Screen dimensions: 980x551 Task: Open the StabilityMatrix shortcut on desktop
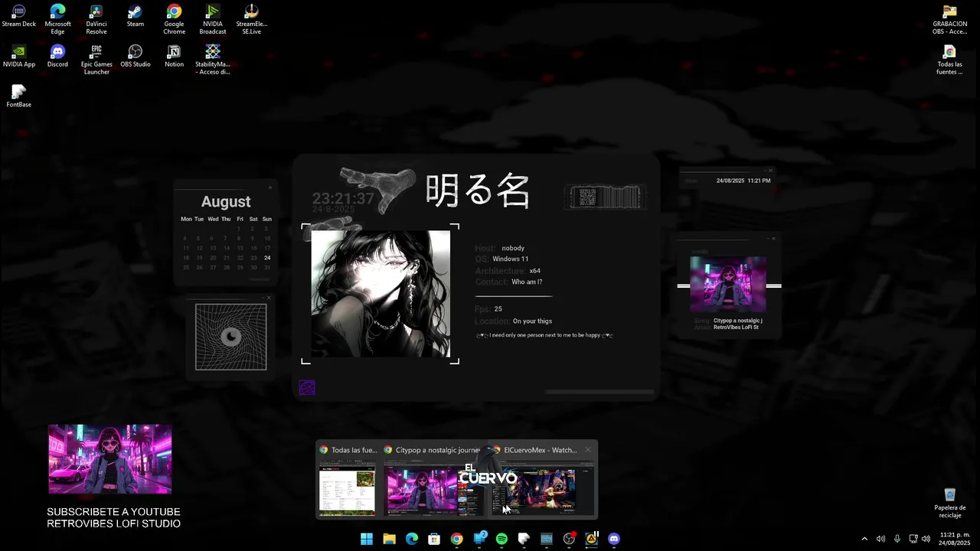click(213, 60)
